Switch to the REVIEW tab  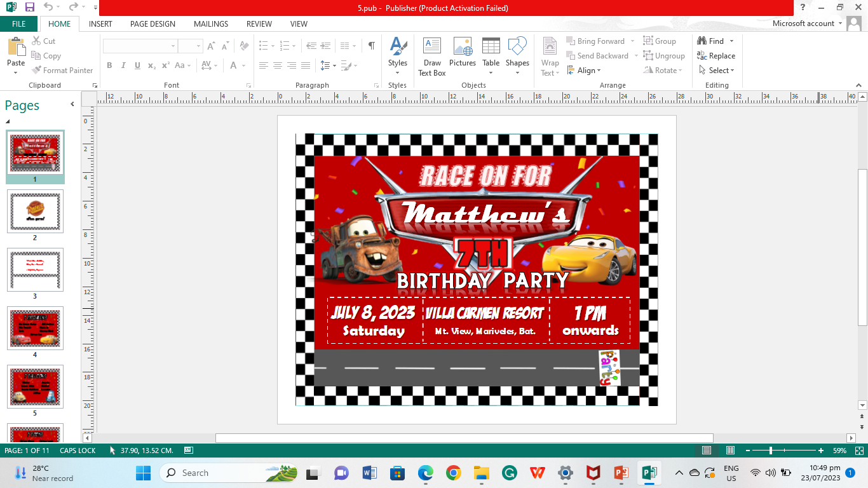click(x=259, y=24)
